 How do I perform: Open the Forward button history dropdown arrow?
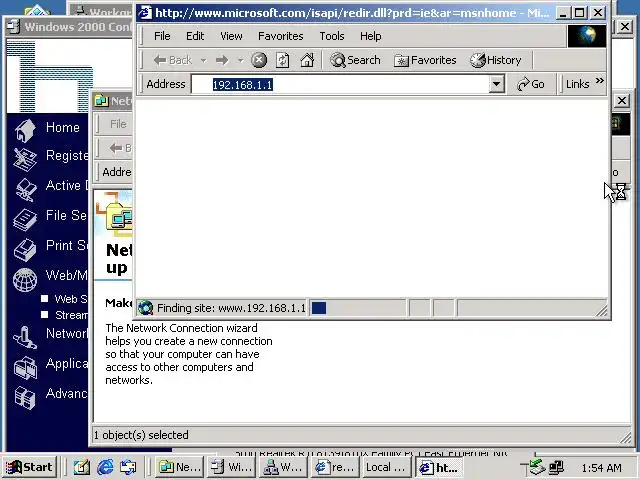click(x=240, y=60)
